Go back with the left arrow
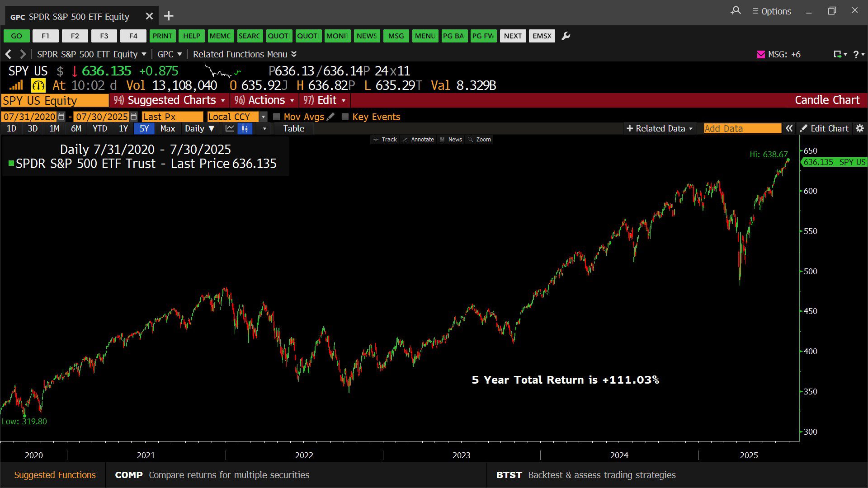 (8, 54)
